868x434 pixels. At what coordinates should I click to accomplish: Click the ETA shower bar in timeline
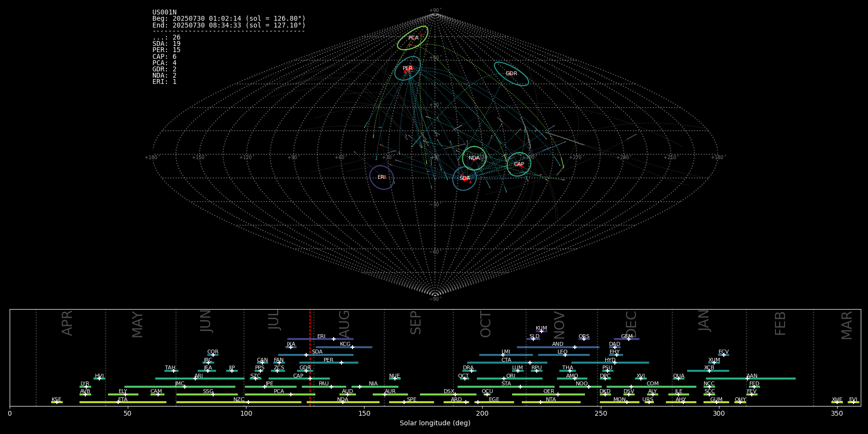coord(123,402)
